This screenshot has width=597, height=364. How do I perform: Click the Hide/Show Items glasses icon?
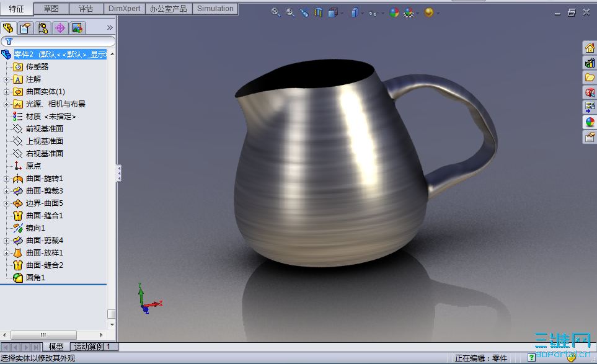[x=373, y=13]
